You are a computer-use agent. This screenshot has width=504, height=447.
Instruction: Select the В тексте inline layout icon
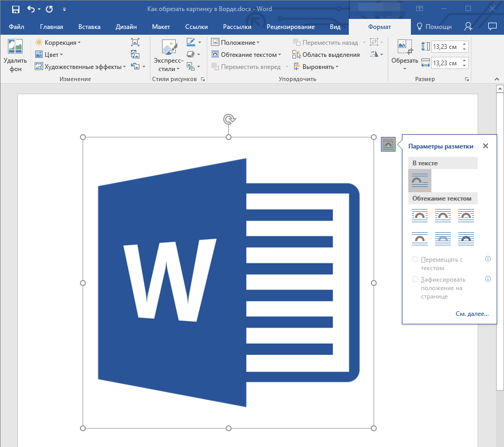click(x=420, y=181)
